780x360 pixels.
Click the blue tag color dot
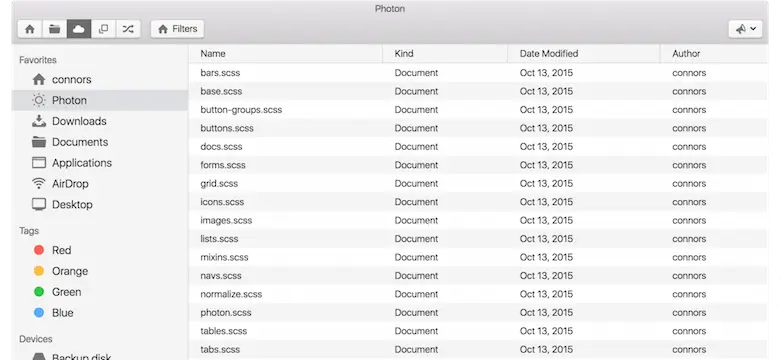(x=39, y=313)
